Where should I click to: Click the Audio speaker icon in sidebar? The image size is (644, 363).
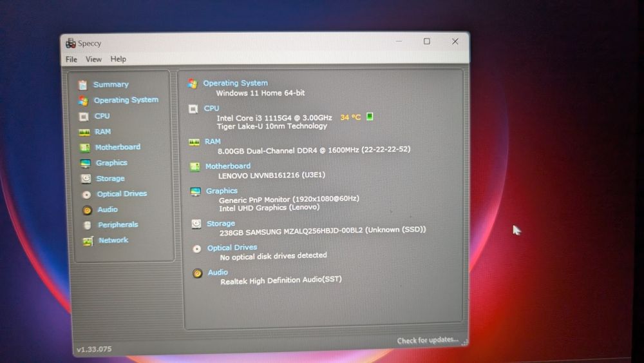coord(87,210)
